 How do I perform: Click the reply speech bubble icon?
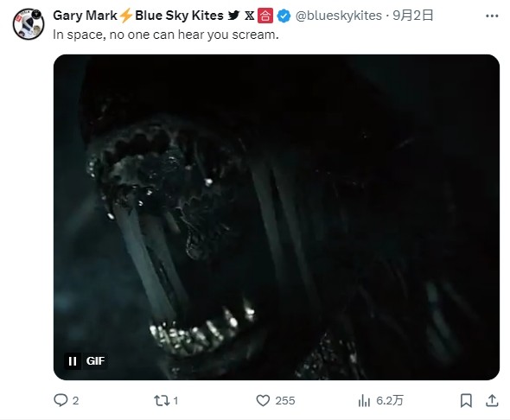click(x=61, y=400)
